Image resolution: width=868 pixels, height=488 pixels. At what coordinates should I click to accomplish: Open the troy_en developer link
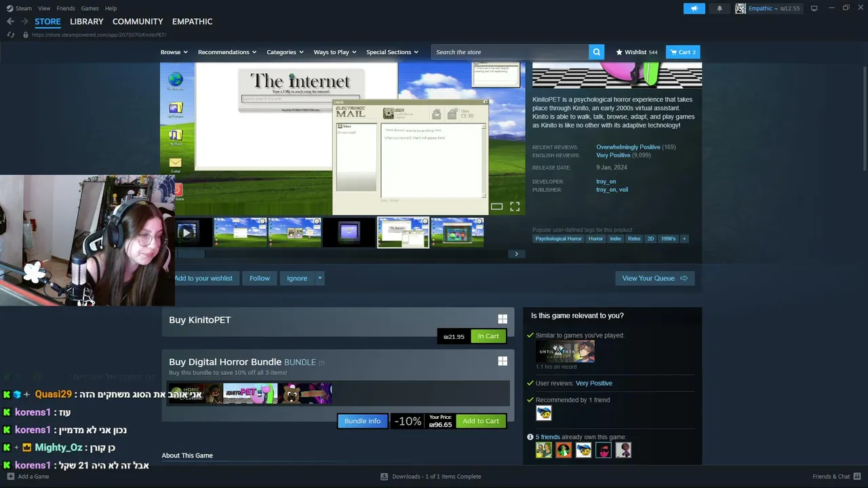tap(606, 182)
